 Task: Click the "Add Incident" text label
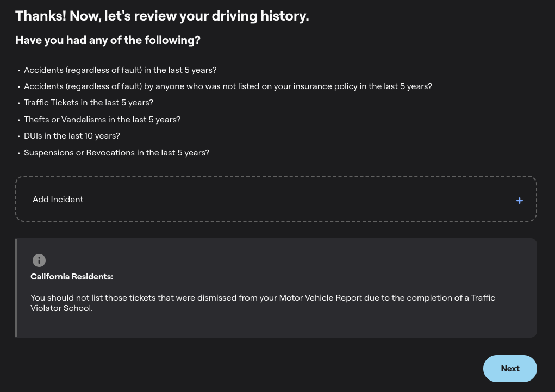[58, 200]
